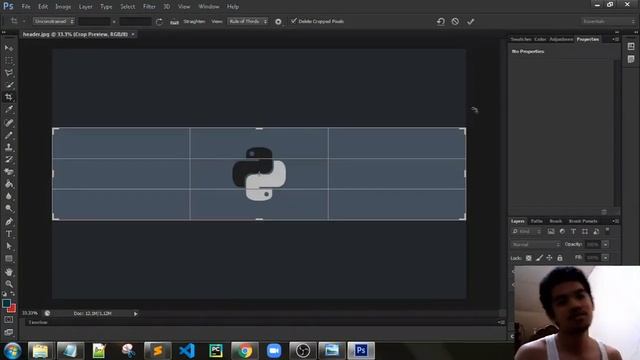Select the Rectangle shape tool
This screenshot has height=360, width=640.
tap(9, 259)
